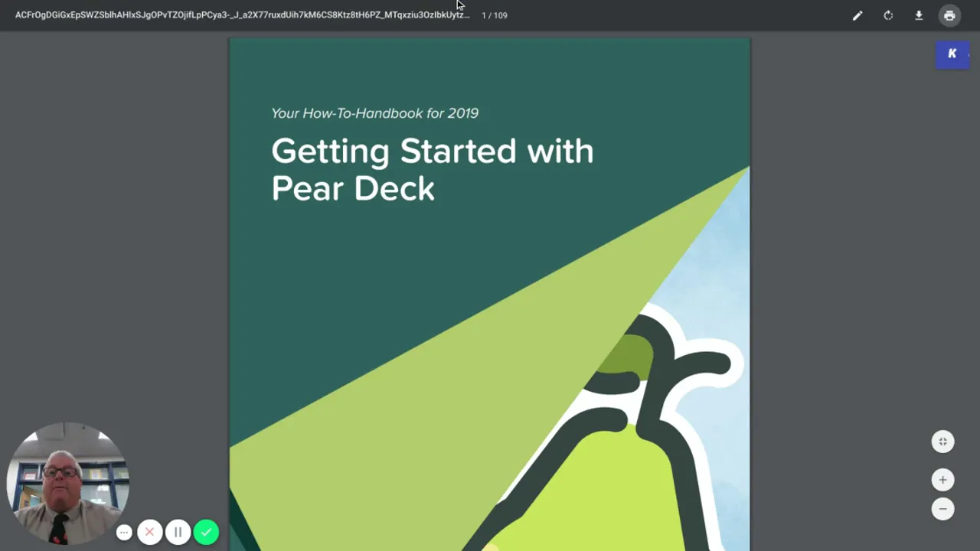The height and width of the screenshot is (551, 980).
Task: Click the fit to page button
Action: point(942,442)
